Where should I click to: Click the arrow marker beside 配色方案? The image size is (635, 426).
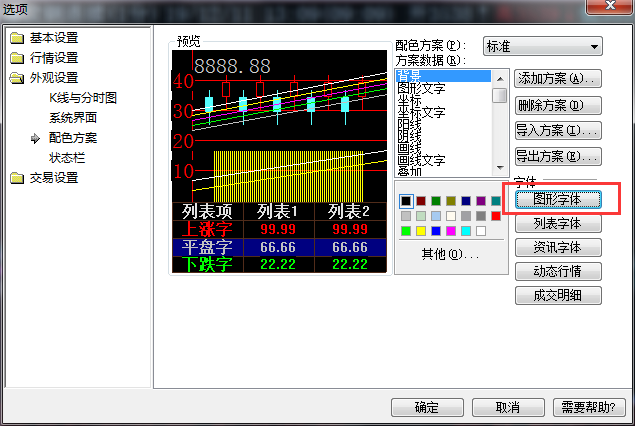pyautogui.click(x=35, y=138)
